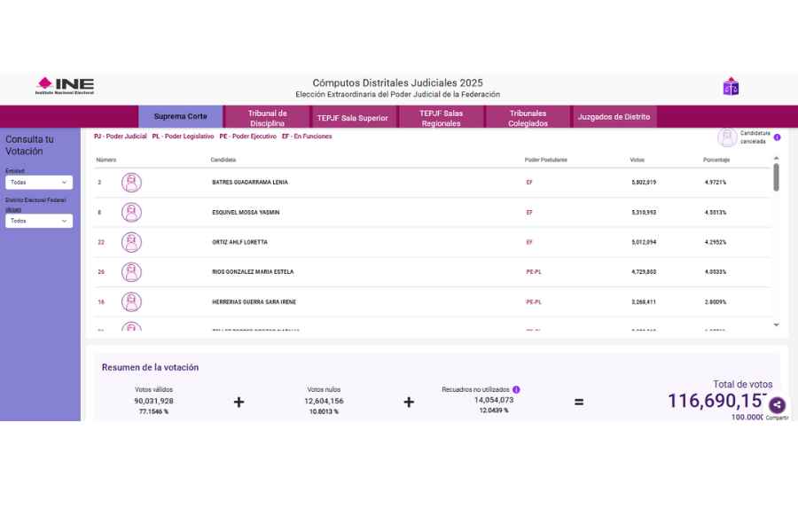
Task: Click the Compartir share button
Action: (777, 405)
